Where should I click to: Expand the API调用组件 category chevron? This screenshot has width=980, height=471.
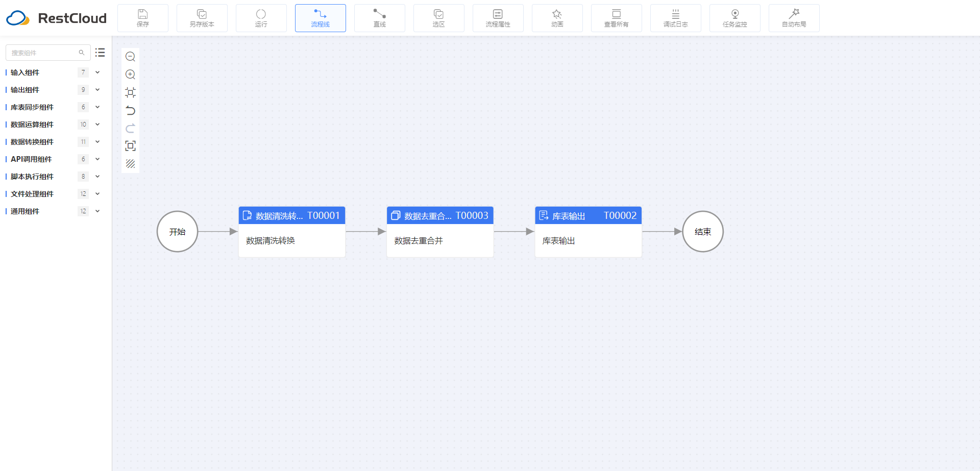tap(97, 159)
